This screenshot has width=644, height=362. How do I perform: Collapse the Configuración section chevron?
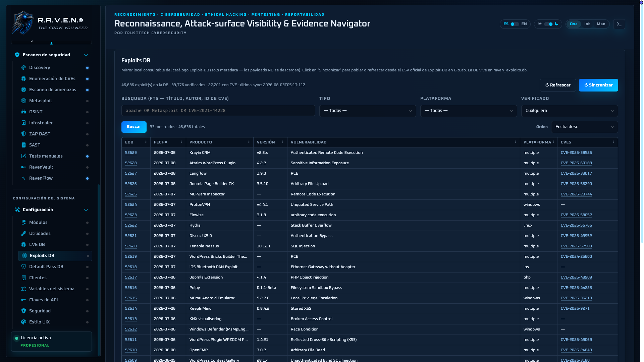tap(86, 210)
